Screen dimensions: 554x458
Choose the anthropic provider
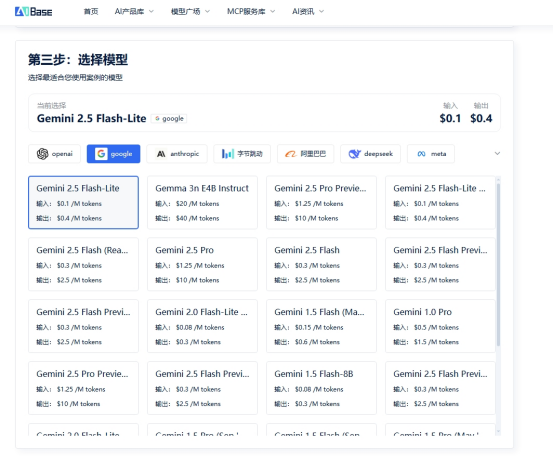[x=177, y=154]
